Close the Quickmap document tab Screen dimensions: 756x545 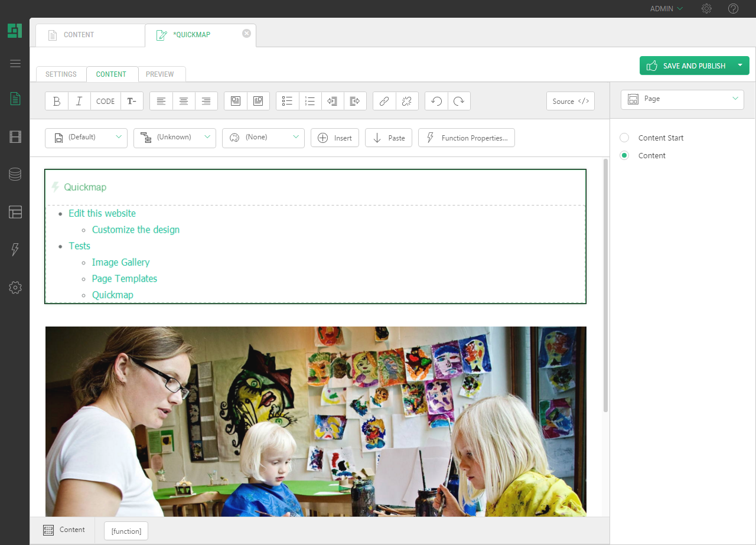[x=246, y=34]
